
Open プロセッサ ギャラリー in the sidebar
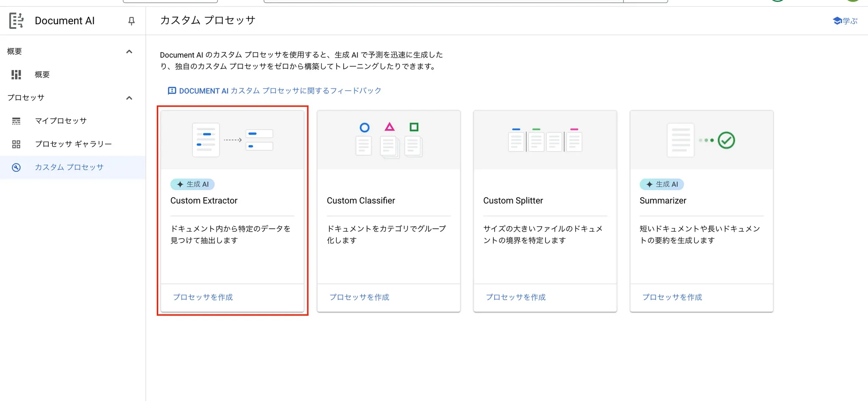[73, 144]
